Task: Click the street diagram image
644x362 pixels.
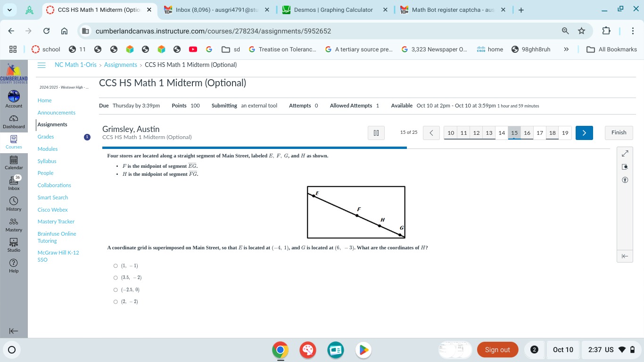Action: click(356, 212)
